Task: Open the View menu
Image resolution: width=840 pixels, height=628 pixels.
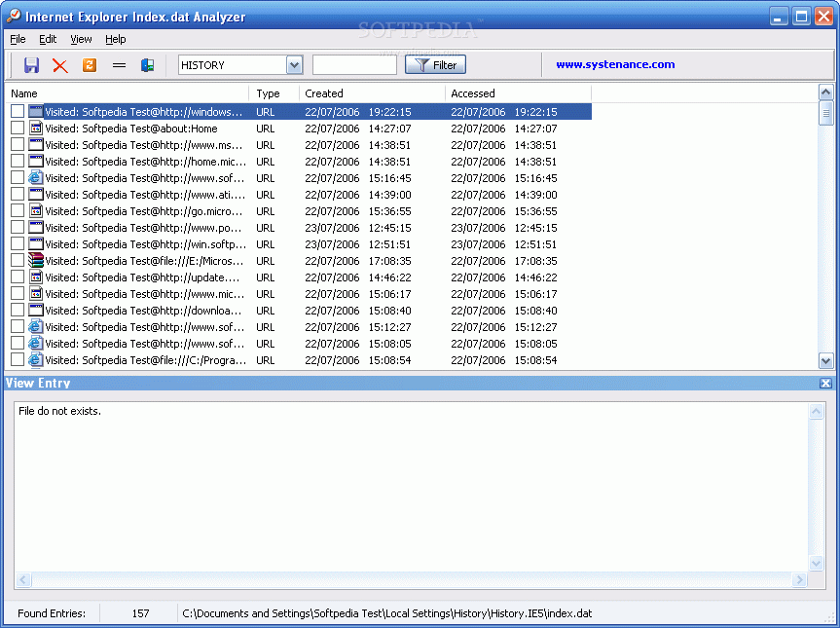Action: pyautogui.click(x=81, y=39)
